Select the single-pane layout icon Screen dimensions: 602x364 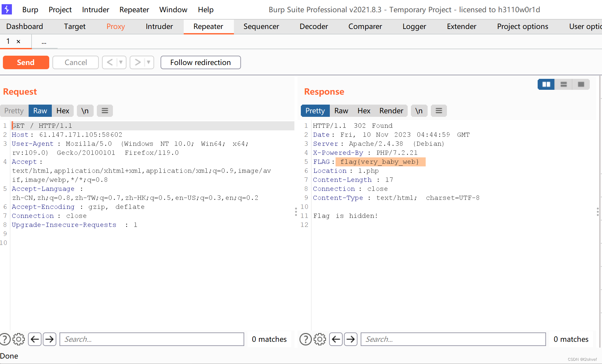(581, 84)
